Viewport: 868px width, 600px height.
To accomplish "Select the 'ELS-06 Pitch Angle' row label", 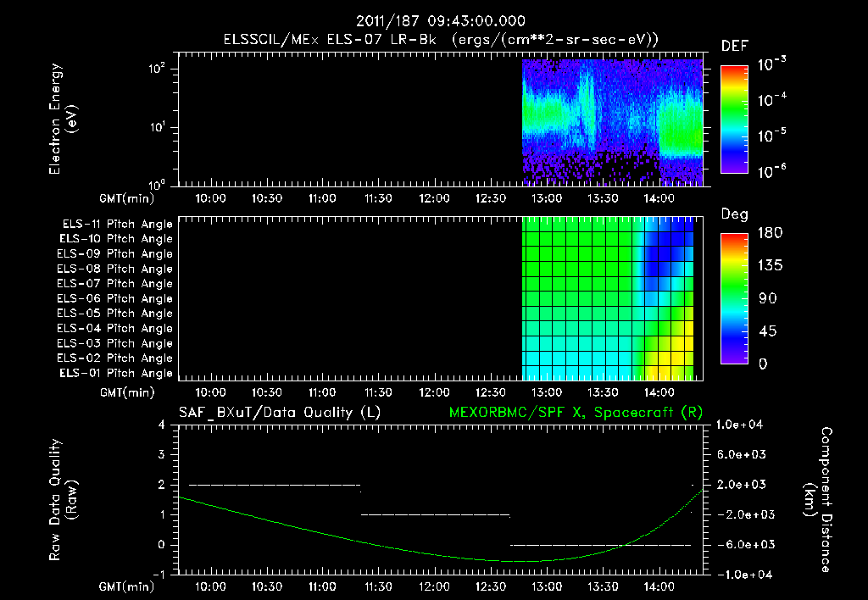I will coord(114,299).
